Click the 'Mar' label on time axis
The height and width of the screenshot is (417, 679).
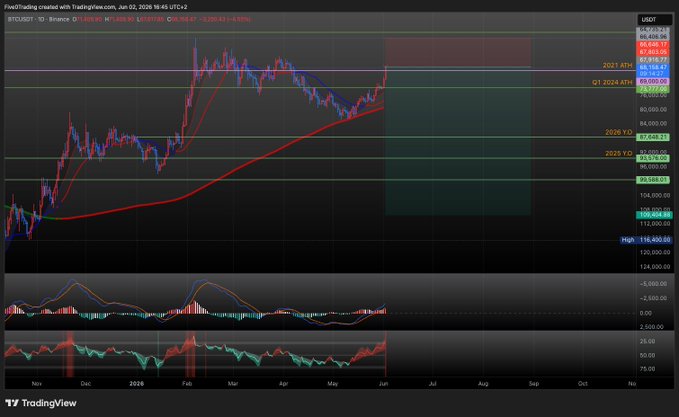233,384
